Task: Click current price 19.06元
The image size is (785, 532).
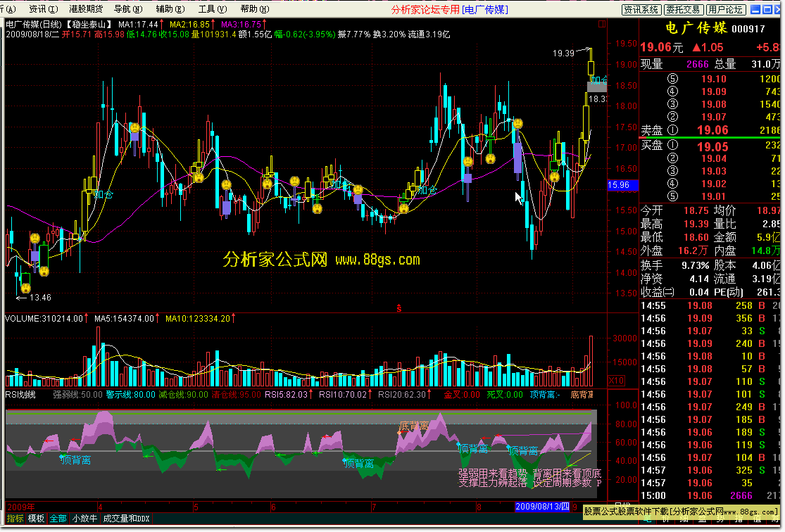Action: click(x=662, y=48)
